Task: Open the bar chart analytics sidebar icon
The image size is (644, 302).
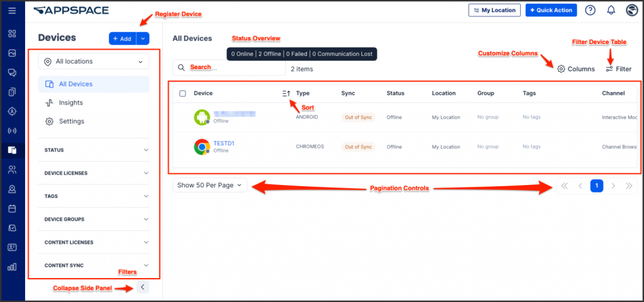Action: [x=12, y=267]
